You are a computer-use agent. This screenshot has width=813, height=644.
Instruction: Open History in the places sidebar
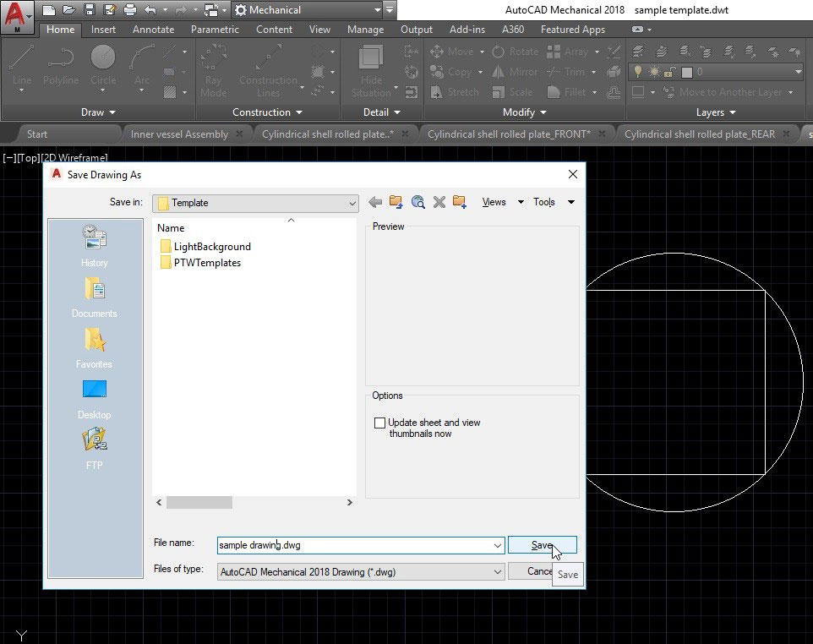94,245
